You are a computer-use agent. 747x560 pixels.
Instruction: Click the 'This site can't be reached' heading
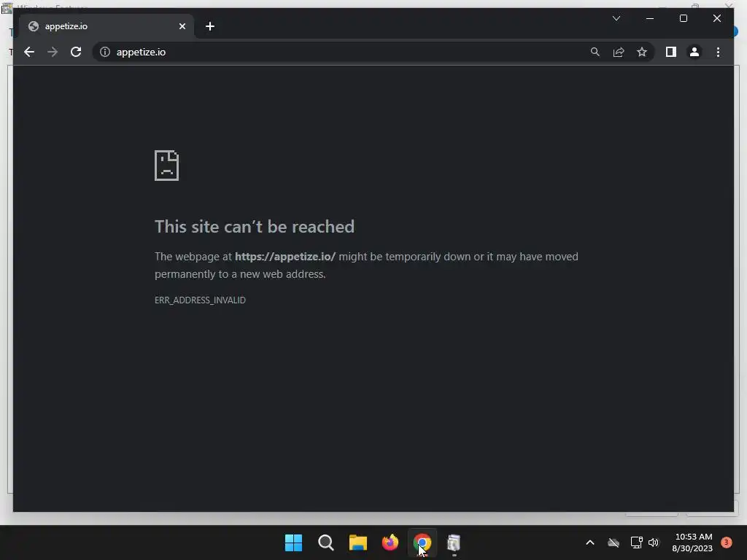click(x=255, y=227)
